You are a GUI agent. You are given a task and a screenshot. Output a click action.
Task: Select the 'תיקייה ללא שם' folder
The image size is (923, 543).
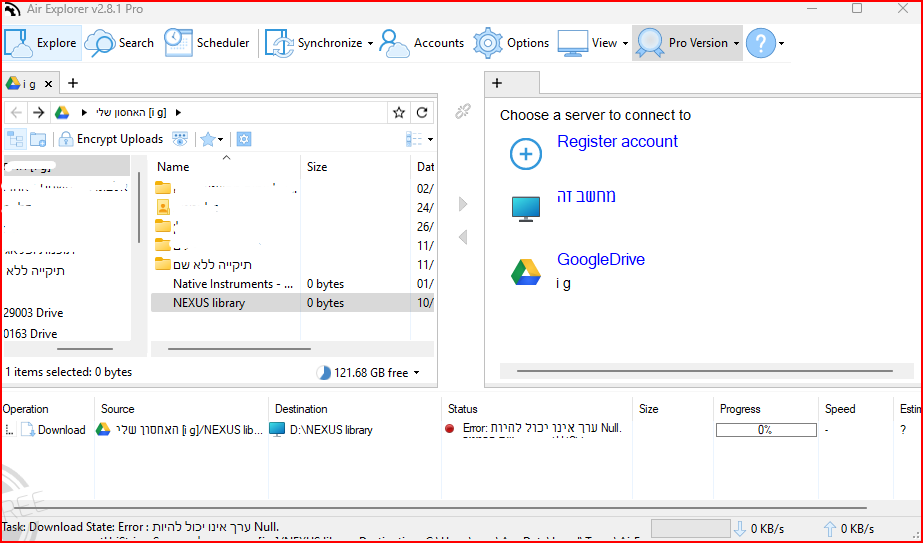213,265
